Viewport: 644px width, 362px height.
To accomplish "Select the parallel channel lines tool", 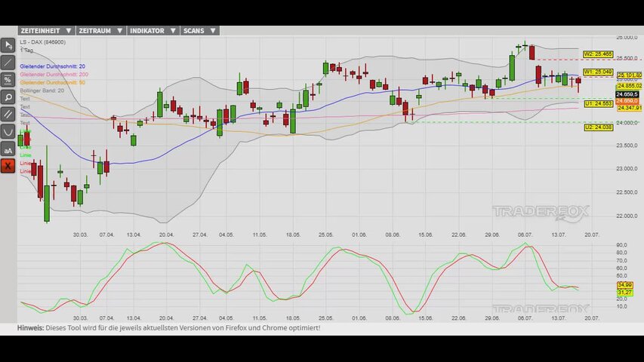I will 8,115.
